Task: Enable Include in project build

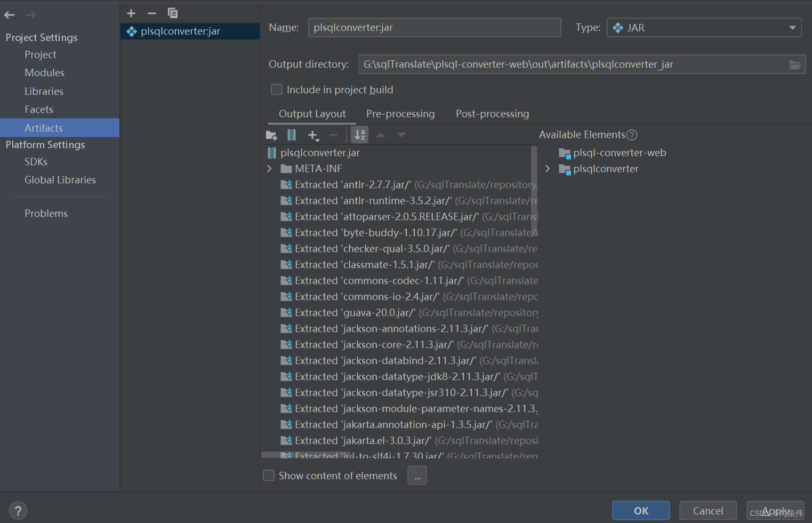Action: pos(276,89)
